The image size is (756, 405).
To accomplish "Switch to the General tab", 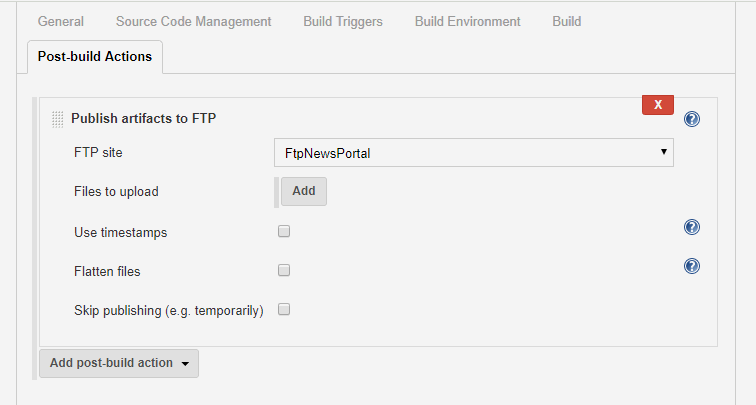I will click(x=60, y=21).
